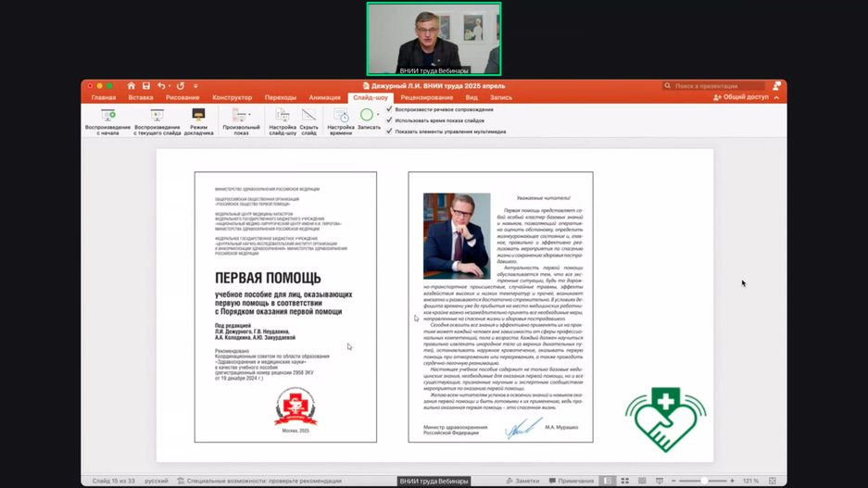Click the Save icon in title bar
868x488 pixels.
pyautogui.click(x=145, y=86)
